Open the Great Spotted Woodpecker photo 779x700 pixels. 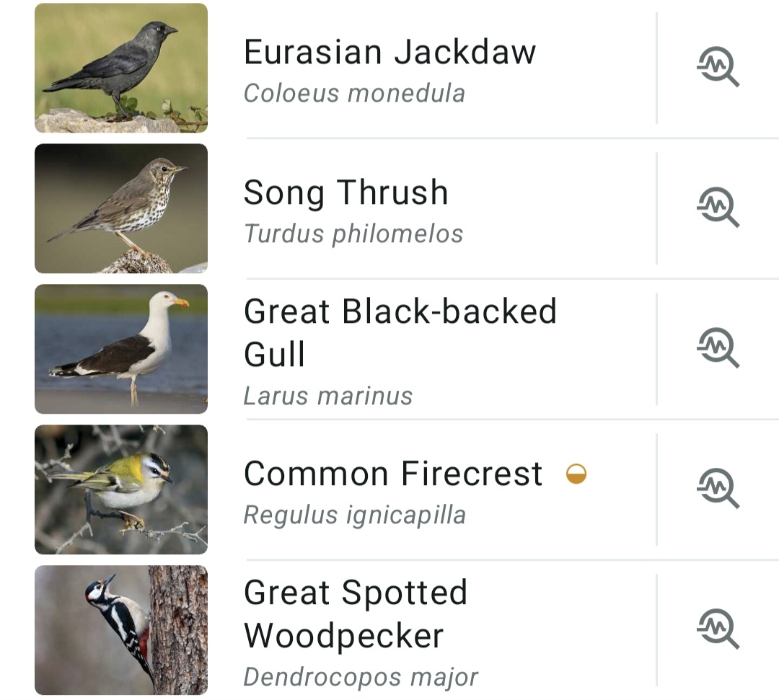(121, 630)
